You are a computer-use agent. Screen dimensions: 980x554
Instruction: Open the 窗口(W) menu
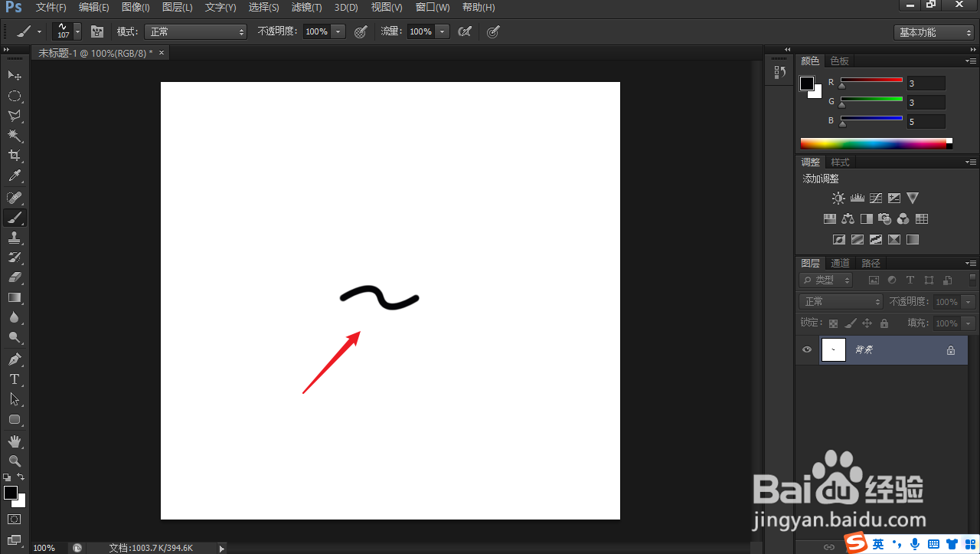pos(433,8)
